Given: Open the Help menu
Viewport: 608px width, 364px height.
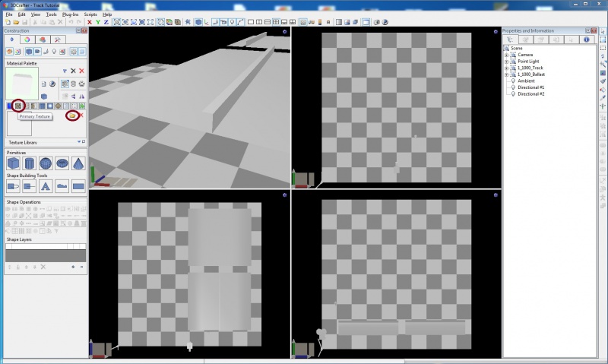Looking at the screenshot, I should 107,14.
